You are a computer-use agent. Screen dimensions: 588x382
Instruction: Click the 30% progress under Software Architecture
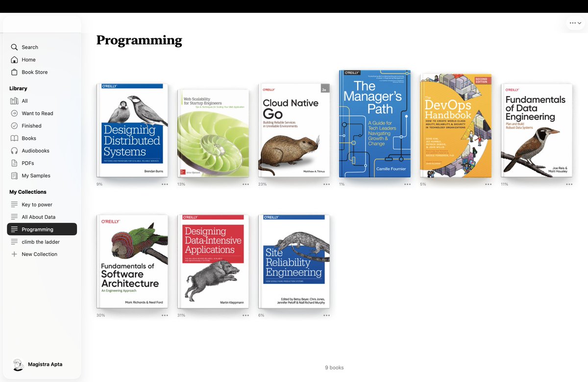100,315
